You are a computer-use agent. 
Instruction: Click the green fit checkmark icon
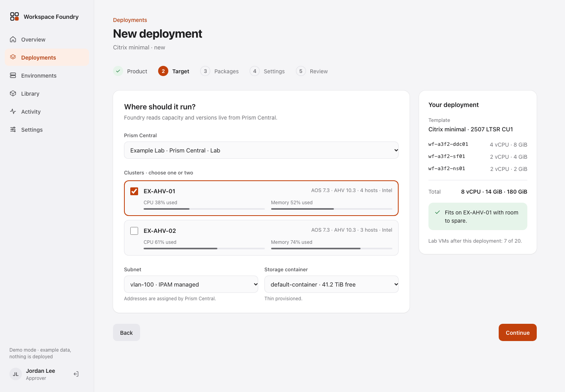(437, 212)
